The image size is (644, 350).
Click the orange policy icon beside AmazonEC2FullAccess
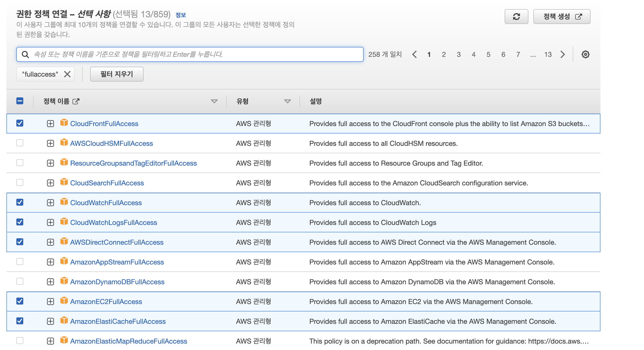[64, 301]
